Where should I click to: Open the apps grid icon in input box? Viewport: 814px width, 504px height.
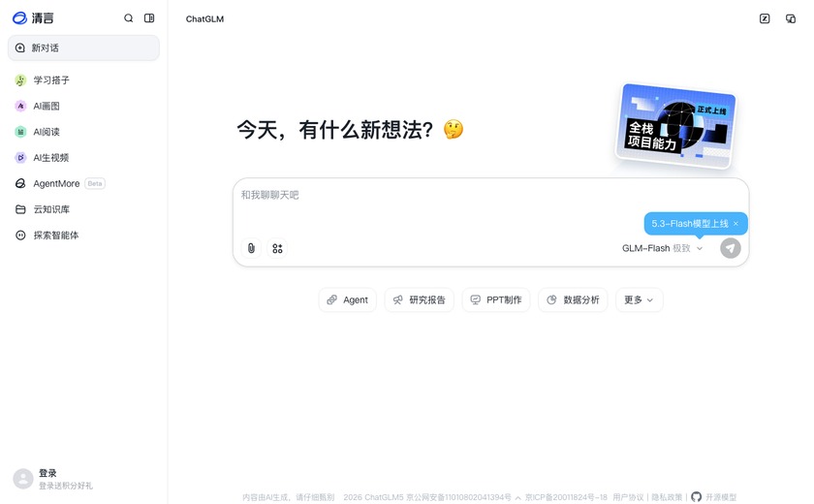click(x=277, y=248)
